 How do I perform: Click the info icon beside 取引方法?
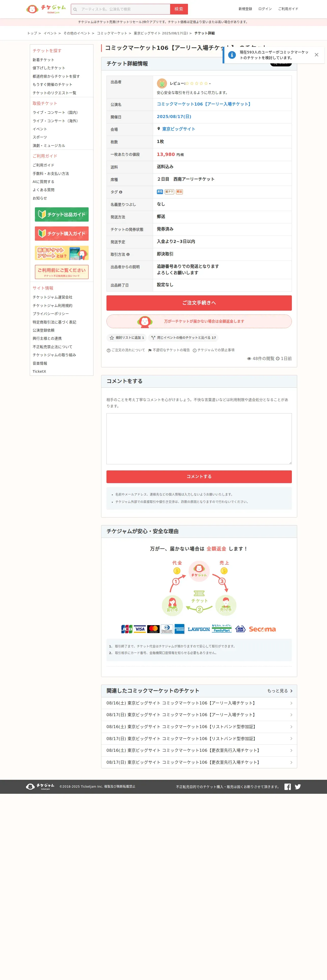click(128, 254)
